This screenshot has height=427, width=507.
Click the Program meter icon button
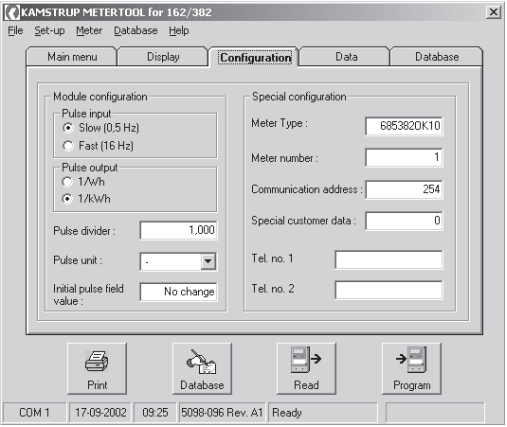click(412, 369)
